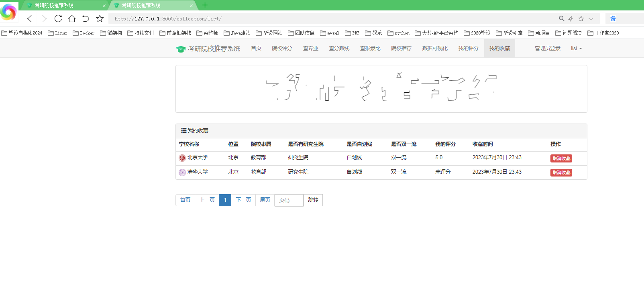Click the browser forward arrow

click(44, 18)
